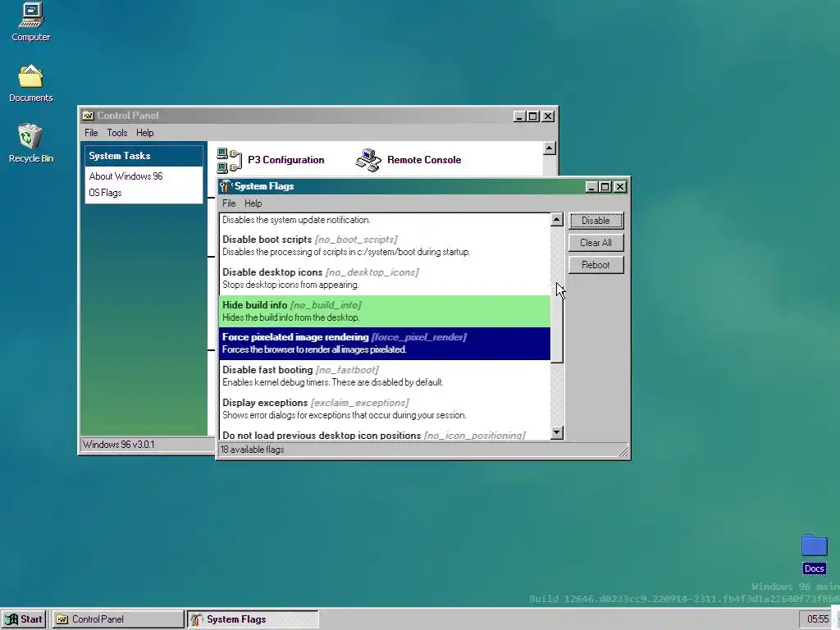Select the Disable boot scripts flag
Image resolution: width=840 pixels, height=630 pixels.
point(385,245)
